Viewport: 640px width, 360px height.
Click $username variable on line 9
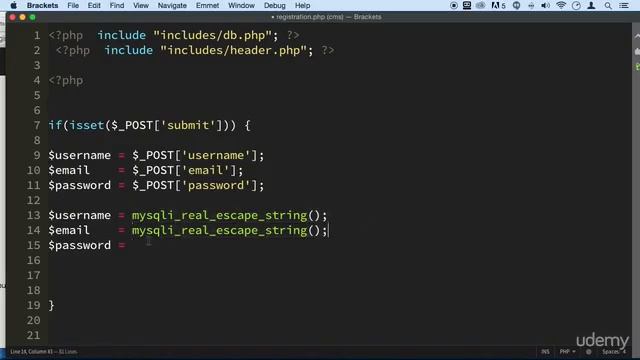[x=80, y=156]
